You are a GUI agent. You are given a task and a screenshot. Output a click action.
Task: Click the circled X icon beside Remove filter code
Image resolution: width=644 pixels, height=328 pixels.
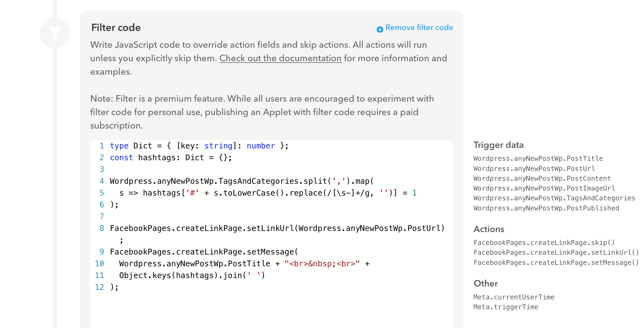[379, 29]
